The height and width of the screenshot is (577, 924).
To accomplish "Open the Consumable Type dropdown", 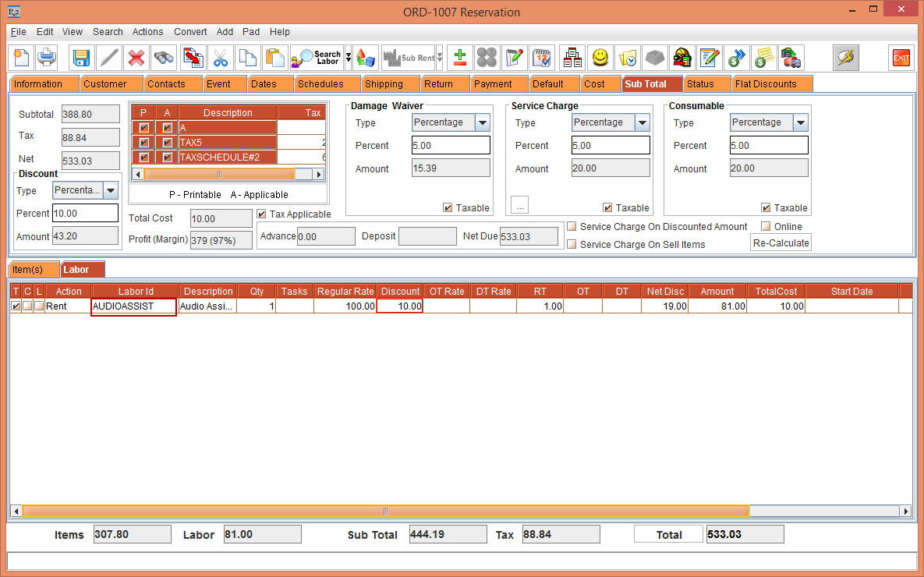I will pyautogui.click(x=800, y=122).
